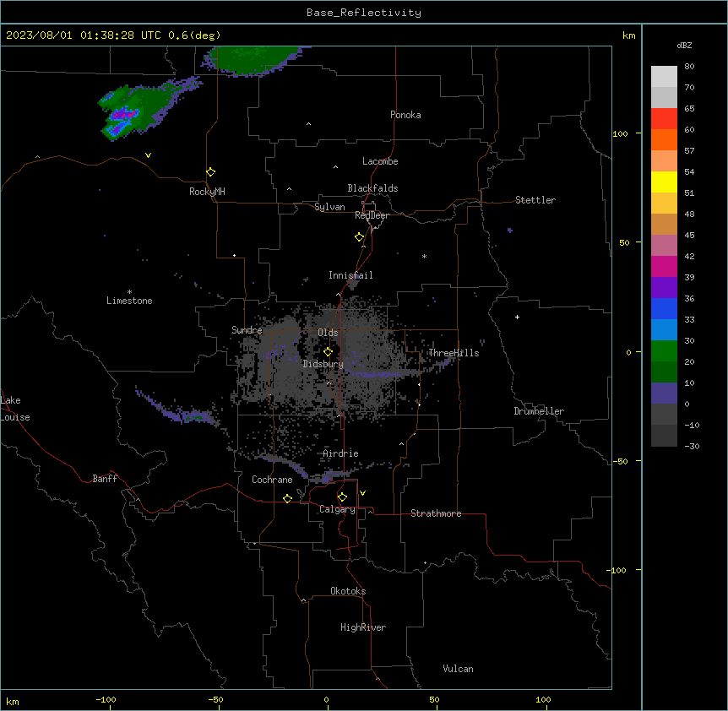This screenshot has height=711, width=728.
Task: Click the km unit label at bottom left
Action: point(13,702)
